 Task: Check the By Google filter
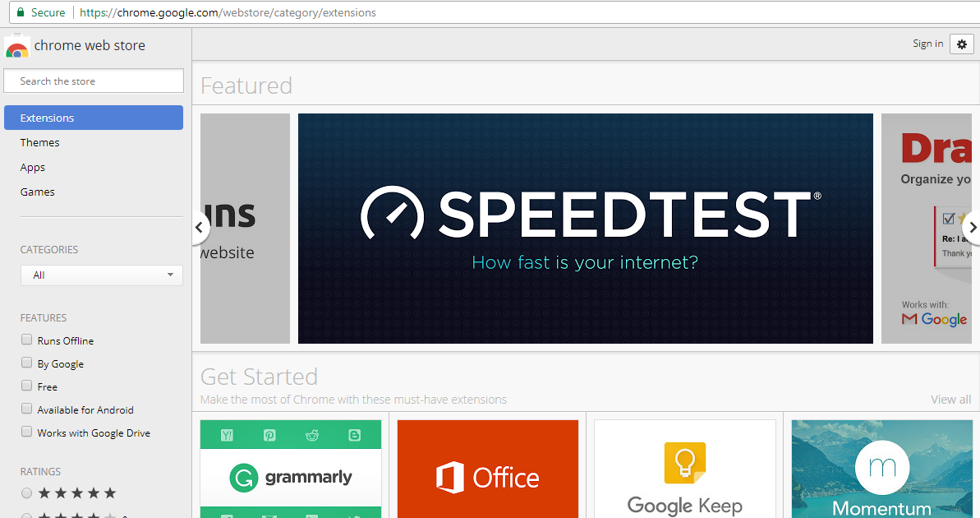pos(26,363)
